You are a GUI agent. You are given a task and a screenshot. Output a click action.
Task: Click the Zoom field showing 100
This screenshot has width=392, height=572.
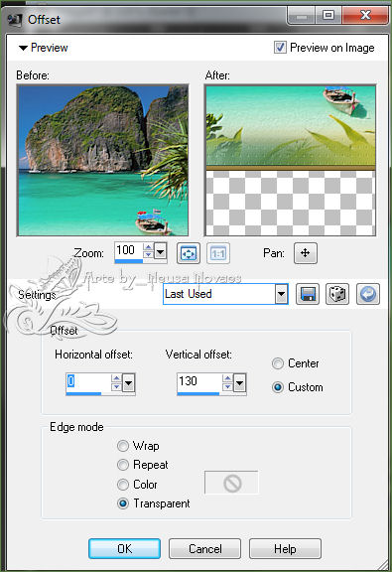coord(129,250)
